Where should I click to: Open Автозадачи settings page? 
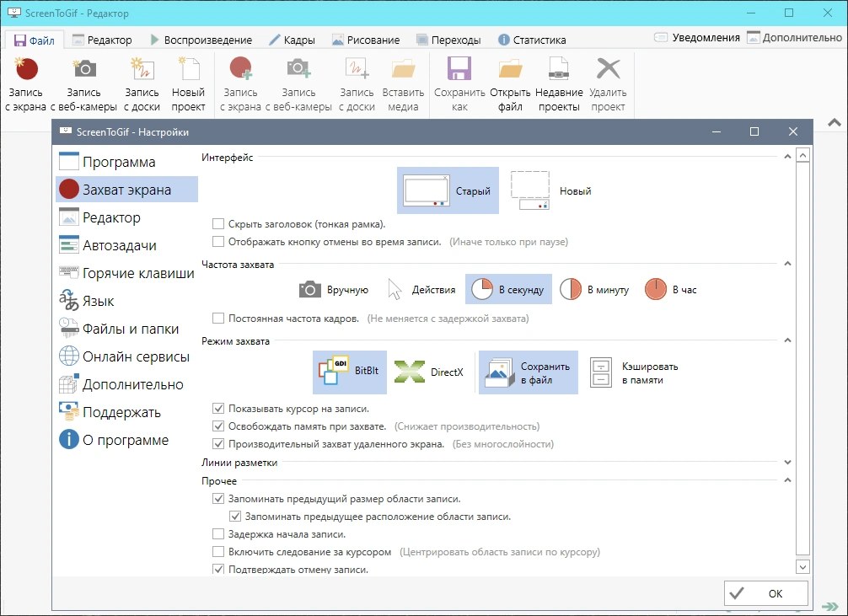pos(126,245)
